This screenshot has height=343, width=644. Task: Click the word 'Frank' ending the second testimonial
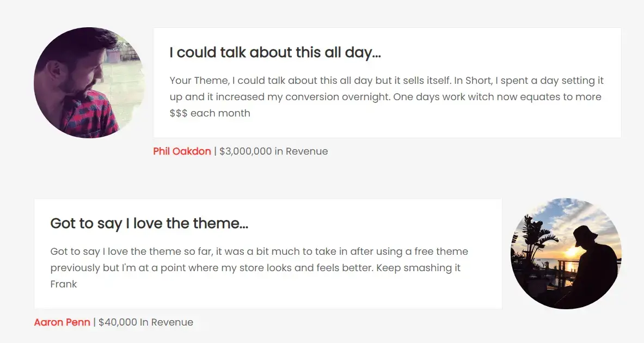pos(64,284)
